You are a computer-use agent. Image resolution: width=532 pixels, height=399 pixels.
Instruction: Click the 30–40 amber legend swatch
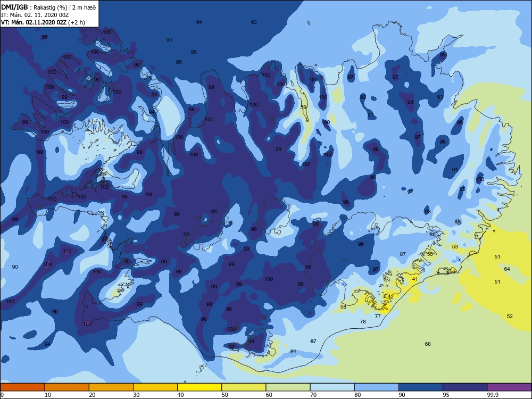[155, 387]
